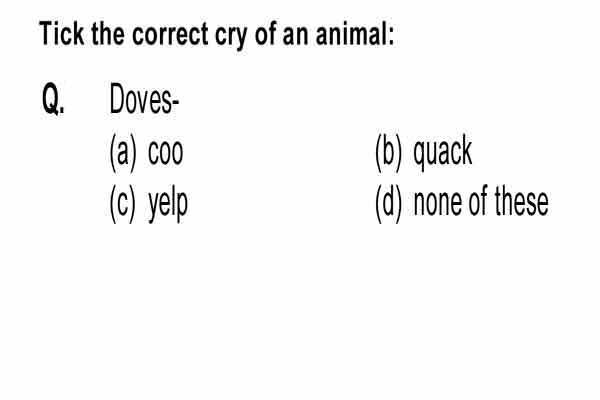Click the (d) option marker
Viewport: 600px width, 400px height.
[388, 204]
